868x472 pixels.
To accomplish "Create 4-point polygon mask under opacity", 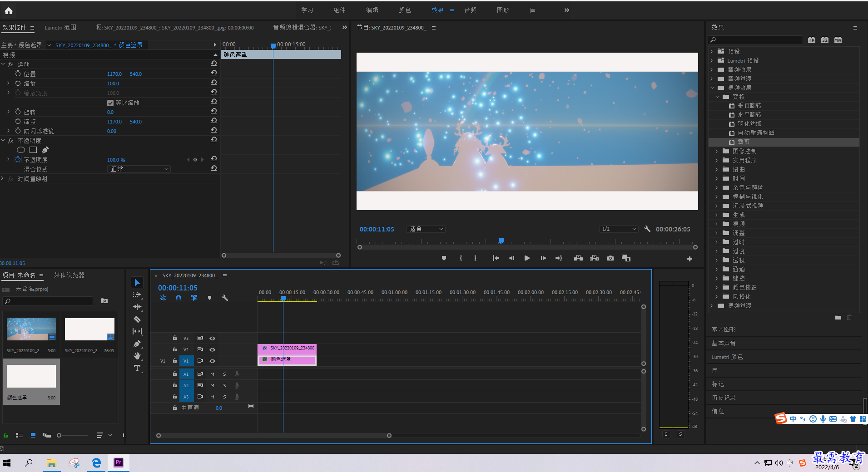I will (x=33, y=150).
